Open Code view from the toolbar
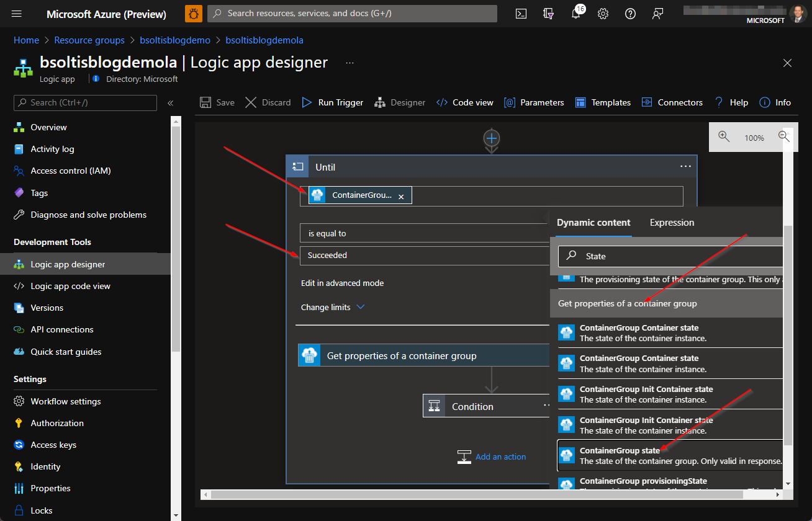The height and width of the screenshot is (521, 812). coord(465,102)
